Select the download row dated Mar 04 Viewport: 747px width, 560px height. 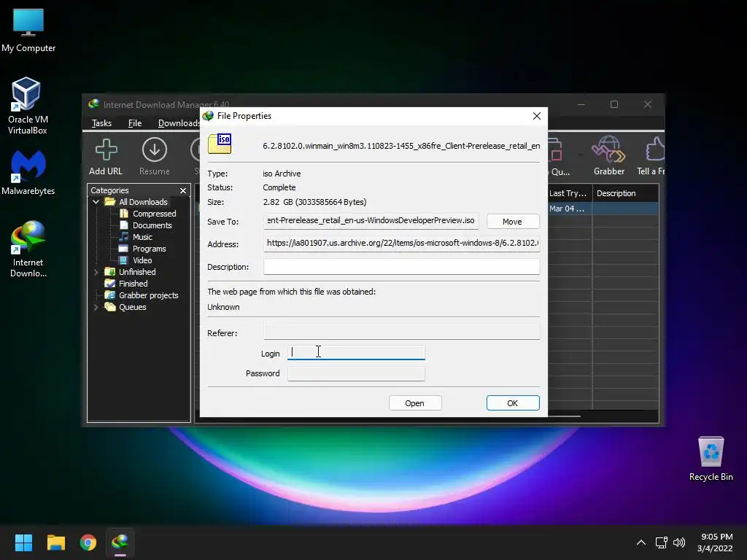[603, 209]
